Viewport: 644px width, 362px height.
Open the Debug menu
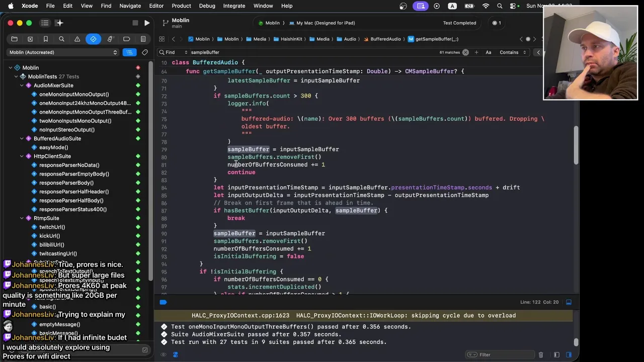point(207,6)
